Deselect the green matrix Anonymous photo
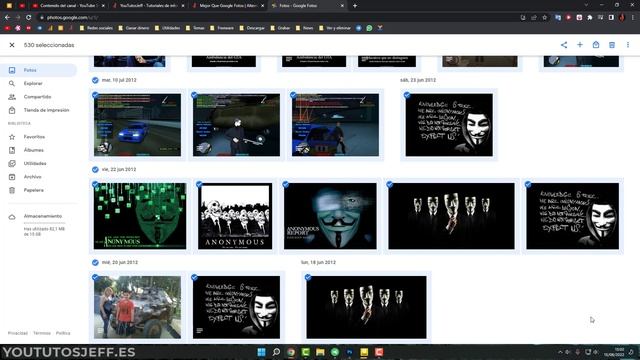This screenshot has height=360, width=640. pyautogui.click(x=95, y=184)
